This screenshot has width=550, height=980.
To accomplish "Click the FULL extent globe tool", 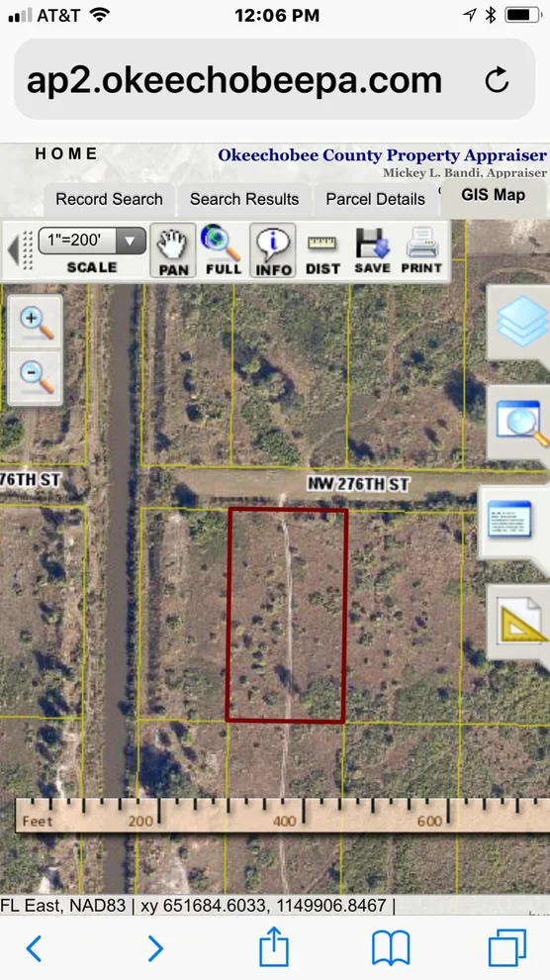I will click(222, 250).
